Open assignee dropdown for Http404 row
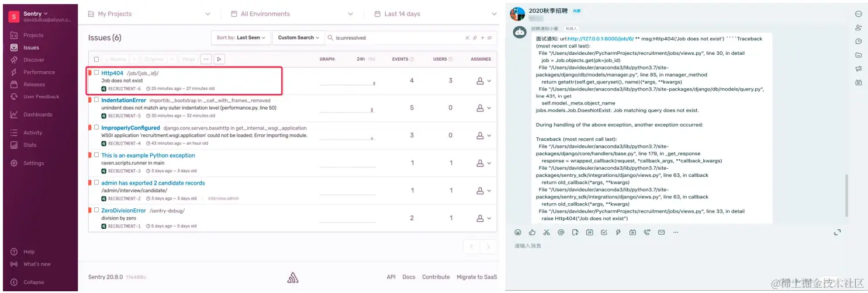 [483, 81]
